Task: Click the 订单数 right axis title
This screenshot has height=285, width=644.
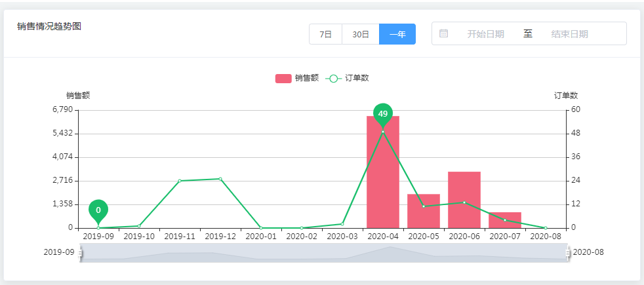Action: coord(566,96)
